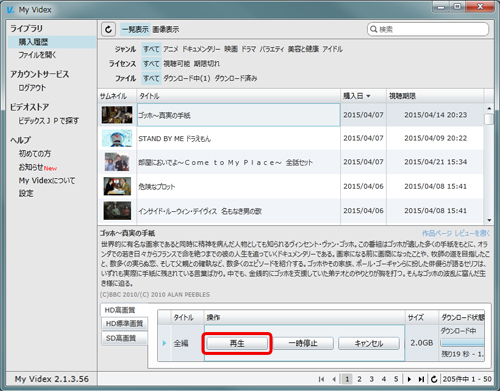Go to first page with pagination icon

tap(321, 379)
